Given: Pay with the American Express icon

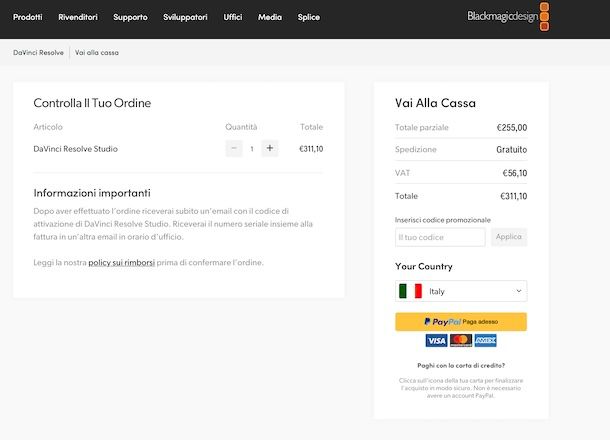Looking at the screenshot, I should pyautogui.click(x=486, y=340).
